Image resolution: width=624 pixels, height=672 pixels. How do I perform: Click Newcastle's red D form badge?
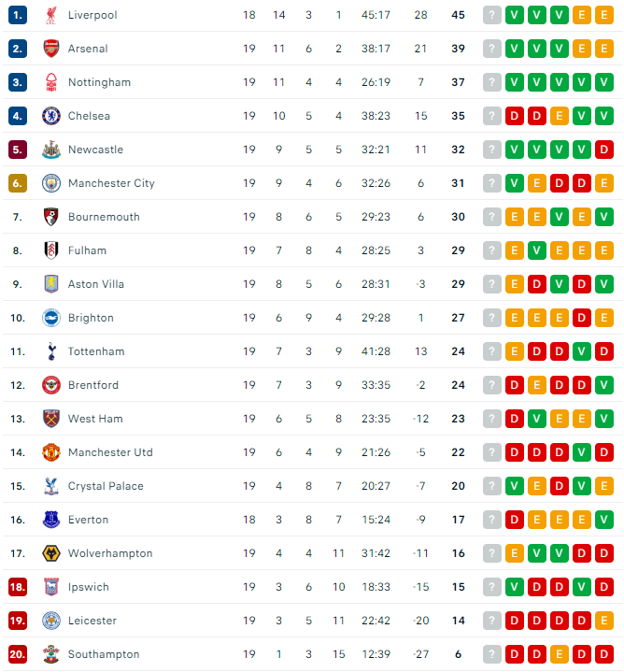click(603, 150)
